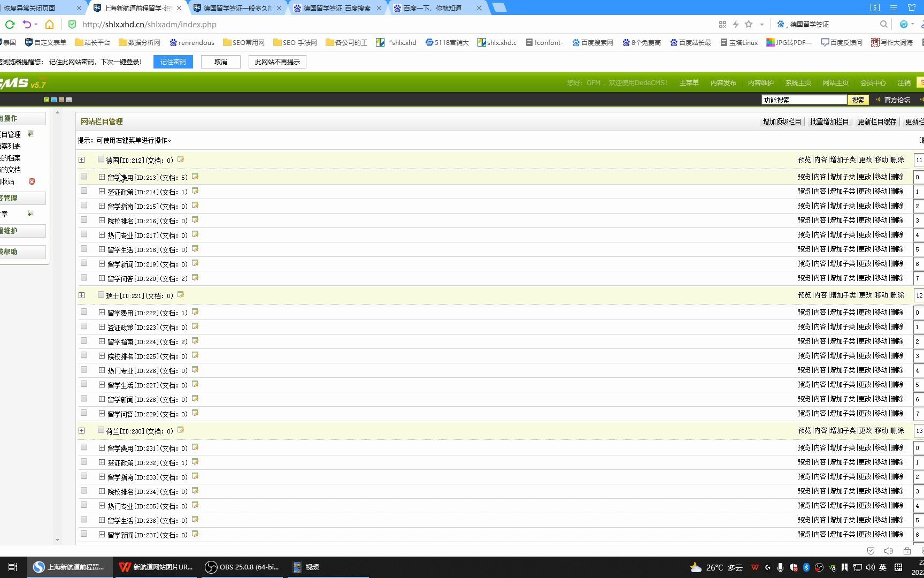This screenshot has height=578, width=924.
Task: Tick checkbox for 德国[ID:212]
Action: point(101,159)
